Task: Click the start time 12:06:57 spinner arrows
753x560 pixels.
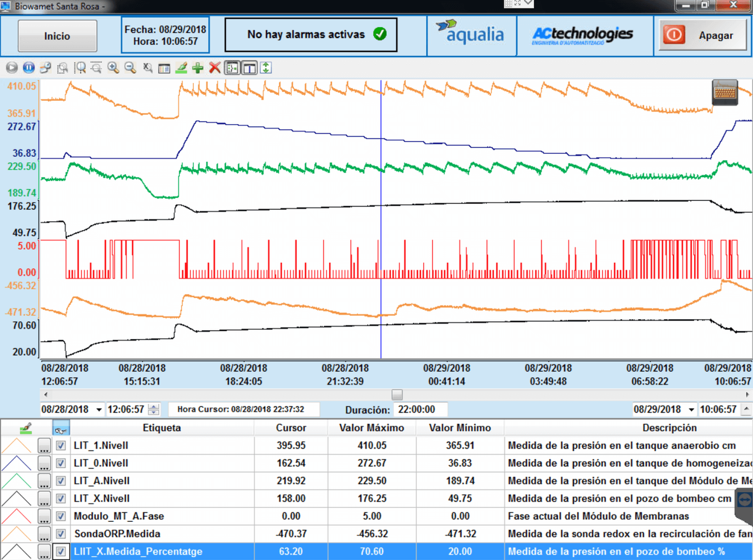Action: (x=154, y=409)
